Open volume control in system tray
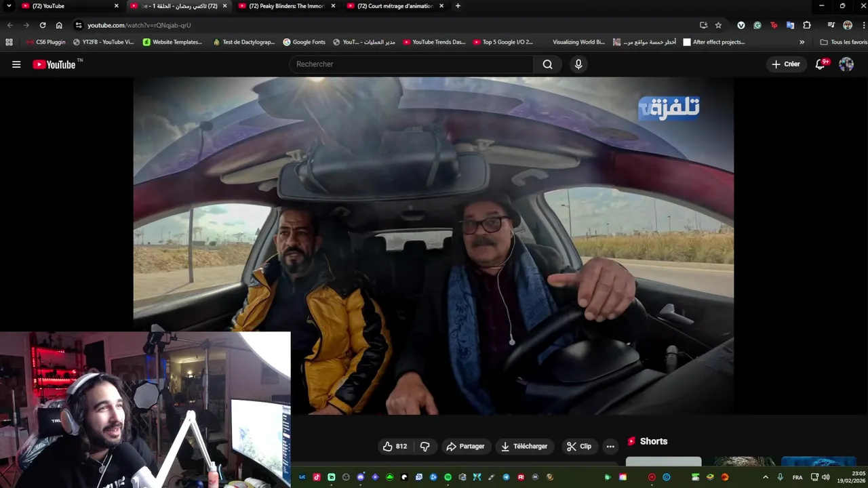Viewport: 868px width, 488px height. [x=825, y=477]
